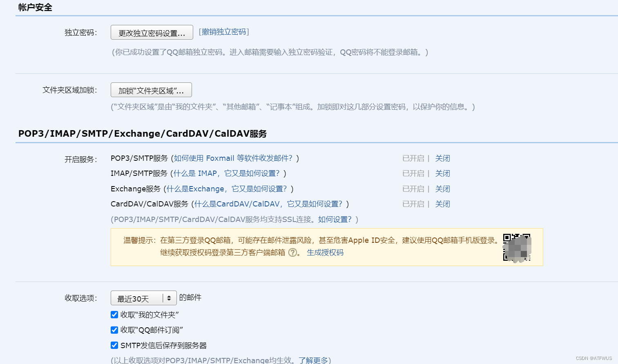Click the POP3/IMAP/SMTP/Exchange/CardDAV/CalDAV服务 heading
The image size is (618, 364).
(x=143, y=134)
